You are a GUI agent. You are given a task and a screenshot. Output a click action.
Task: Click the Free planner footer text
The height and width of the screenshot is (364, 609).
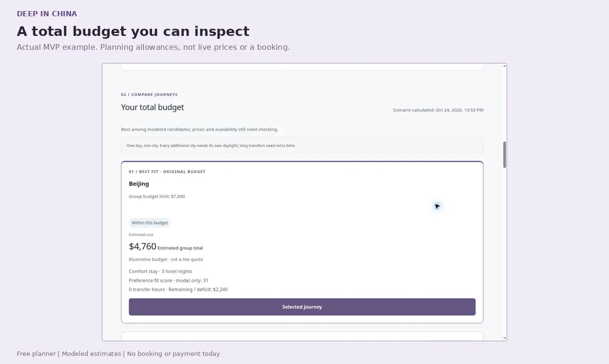click(118, 354)
